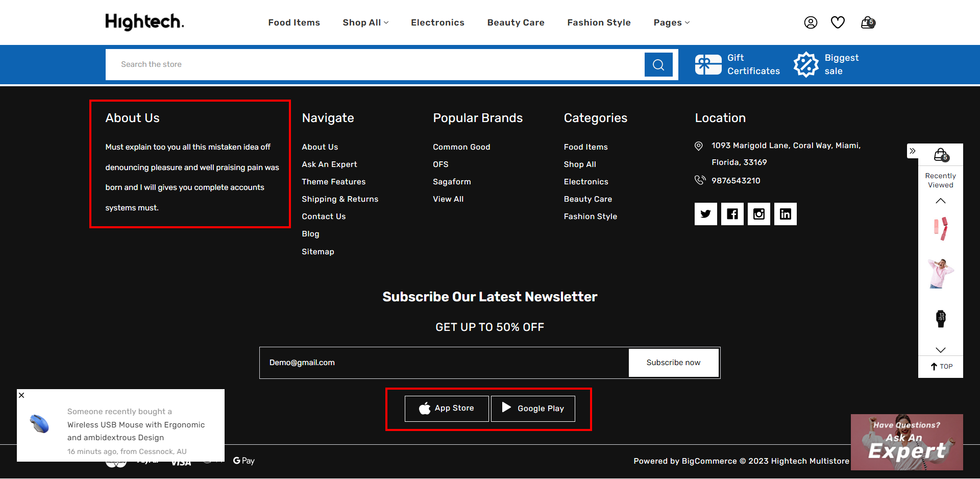Viewport: 980px width, 479px height.
Task: Click the search magnifier button
Action: pos(658,65)
